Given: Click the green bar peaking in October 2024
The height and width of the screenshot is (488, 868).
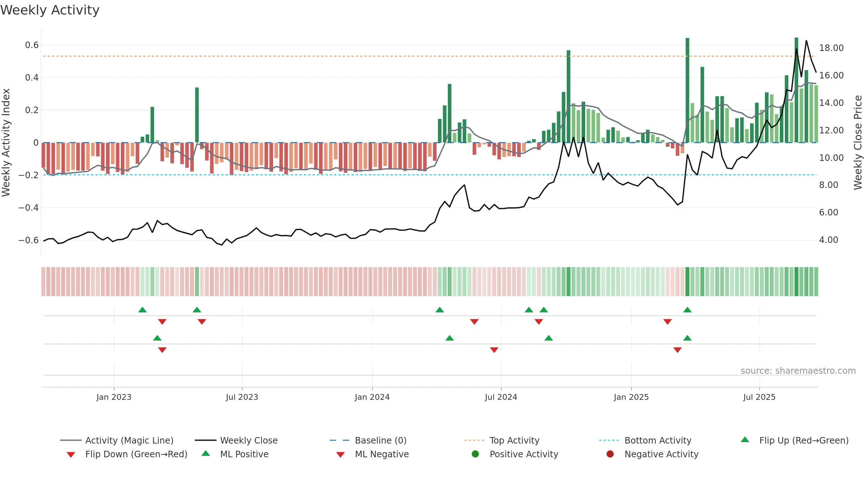Looking at the screenshot, I should coord(569,96).
